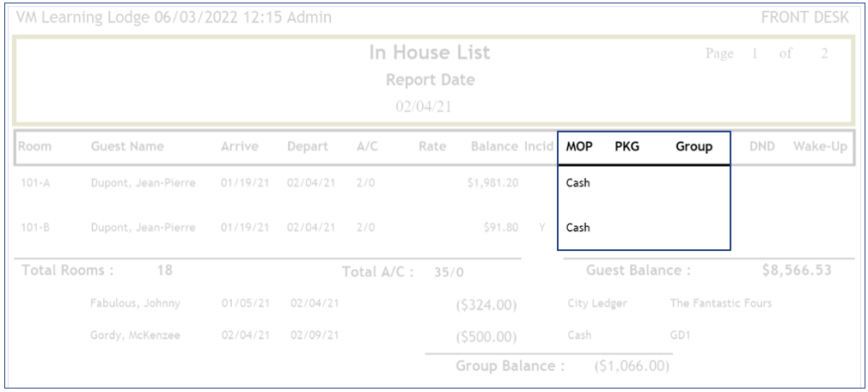
Task: Select guest Fabulous, Johnny
Action: coord(131,303)
